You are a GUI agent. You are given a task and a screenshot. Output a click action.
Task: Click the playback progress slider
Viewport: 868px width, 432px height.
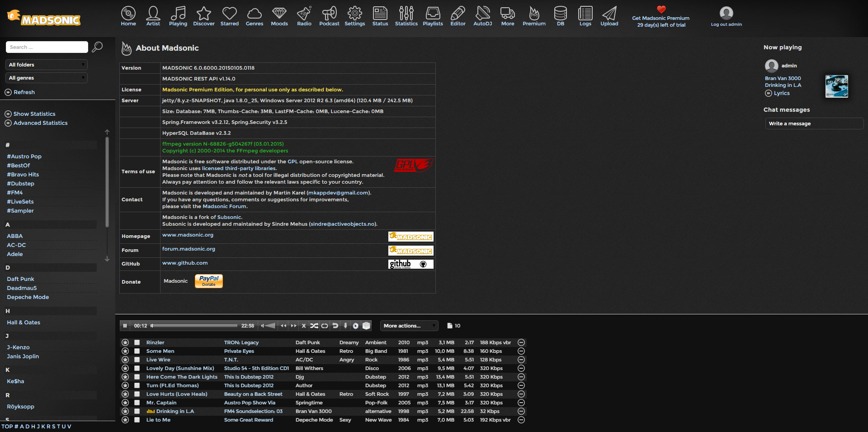194,326
